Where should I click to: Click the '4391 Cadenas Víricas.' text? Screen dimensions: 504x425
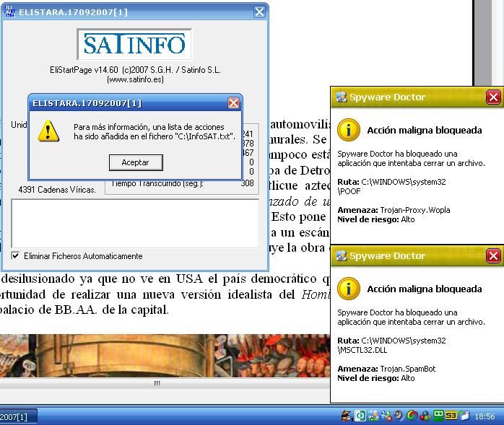coord(57,190)
